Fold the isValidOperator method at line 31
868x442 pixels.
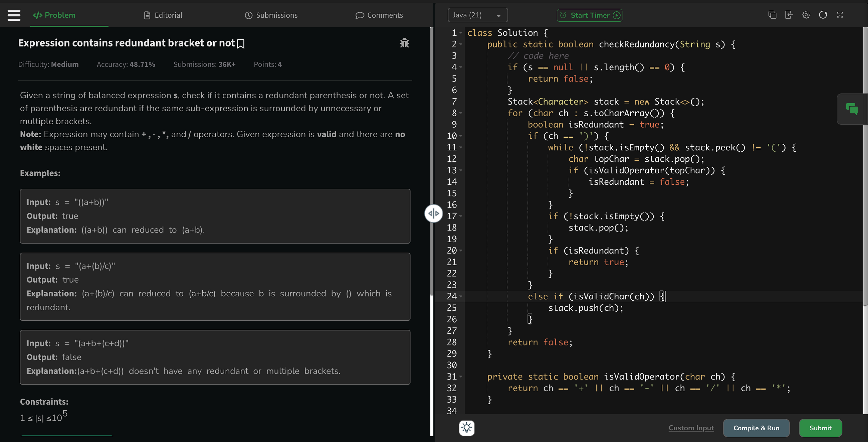click(461, 377)
